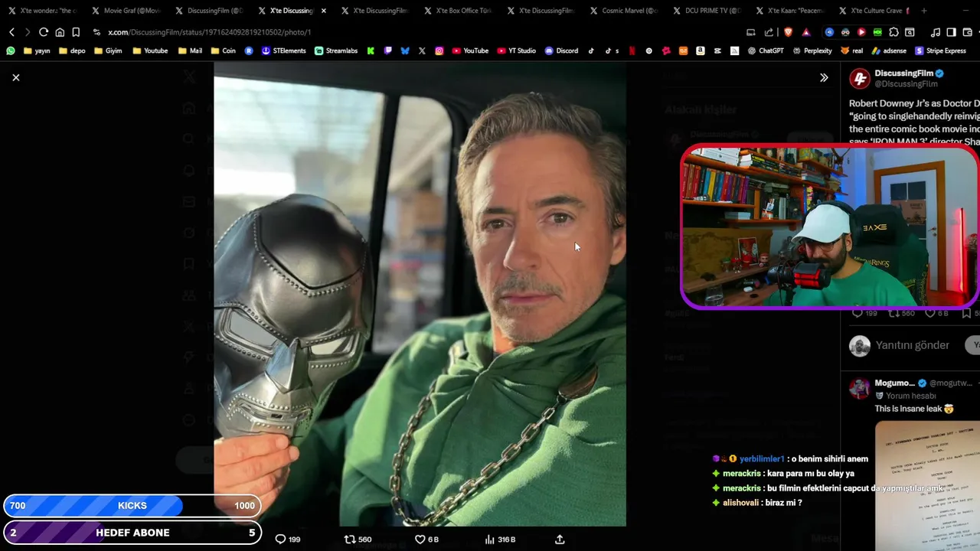The image size is (980, 551).
Task: Open the Netflix bookmark icon
Action: click(632, 51)
